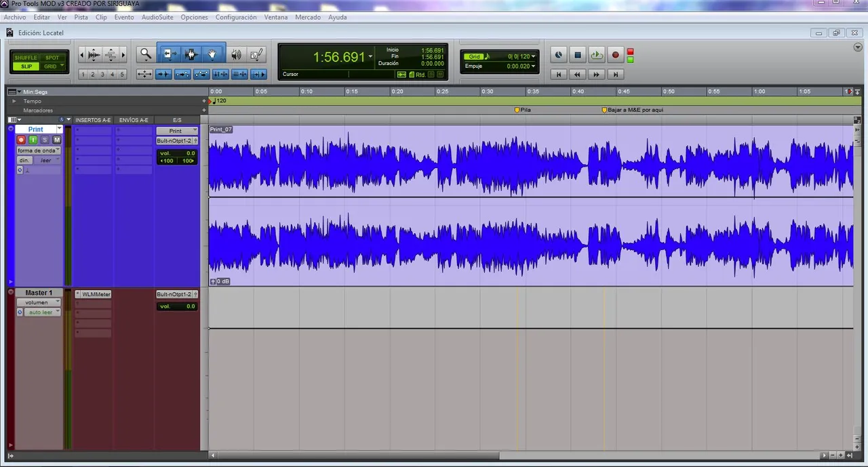Screen dimensions: 868x467
Task: Select the Pencil tool
Action: [x=256, y=54]
